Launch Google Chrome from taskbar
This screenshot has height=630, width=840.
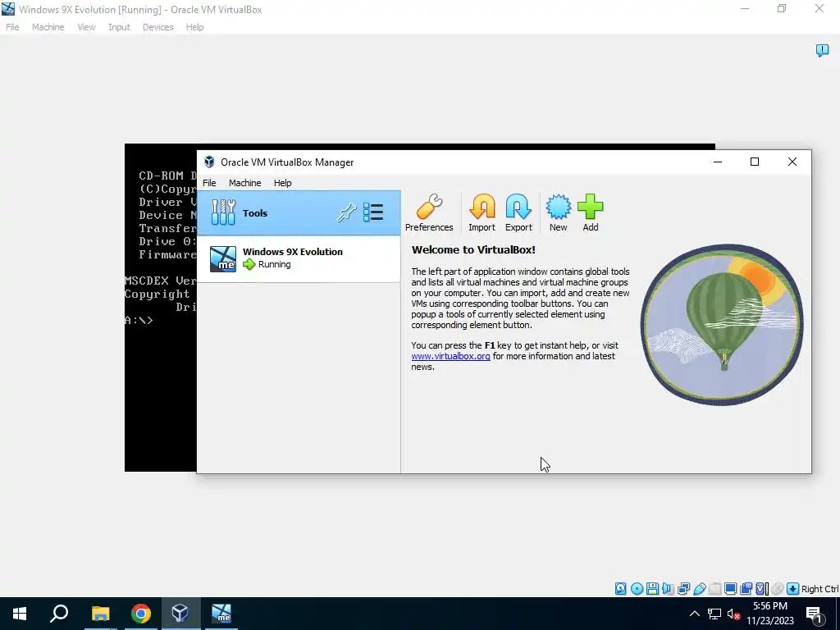141,614
